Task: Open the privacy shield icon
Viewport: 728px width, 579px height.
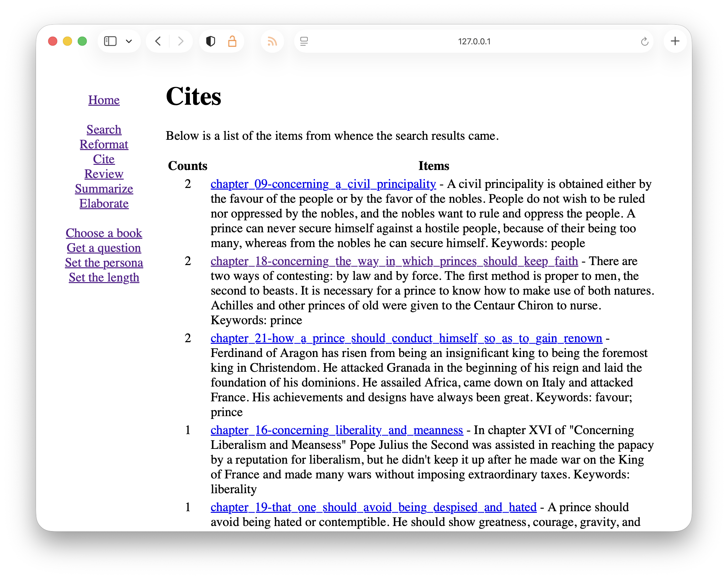Action: click(210, 41)
